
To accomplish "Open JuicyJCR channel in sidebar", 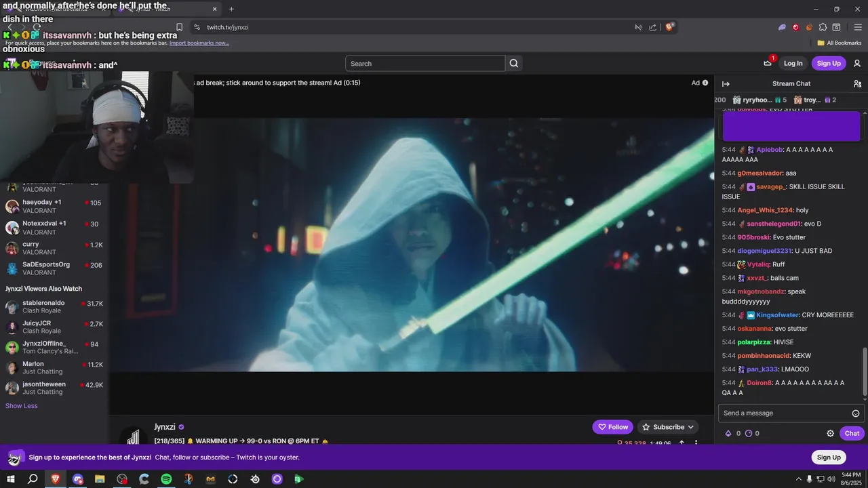I will click(54, 327).
